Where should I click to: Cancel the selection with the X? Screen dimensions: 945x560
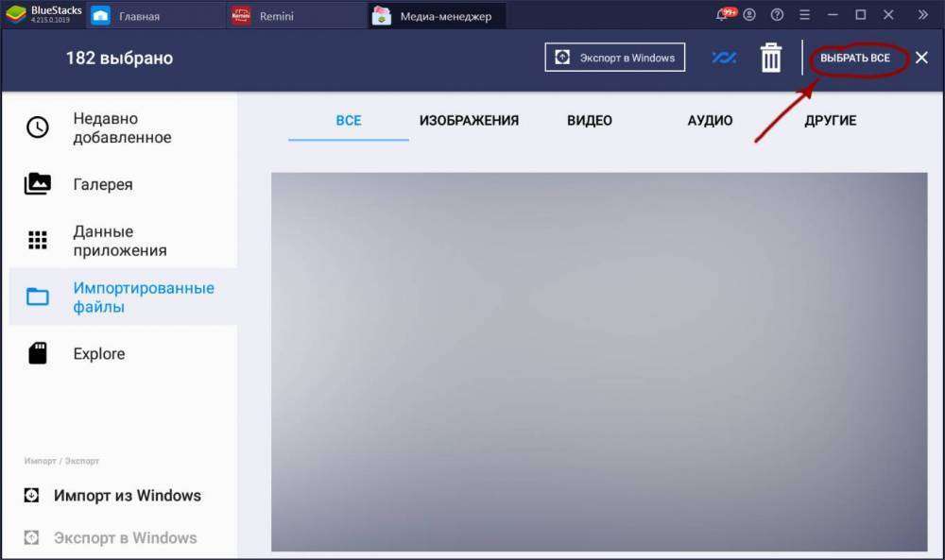921,59
